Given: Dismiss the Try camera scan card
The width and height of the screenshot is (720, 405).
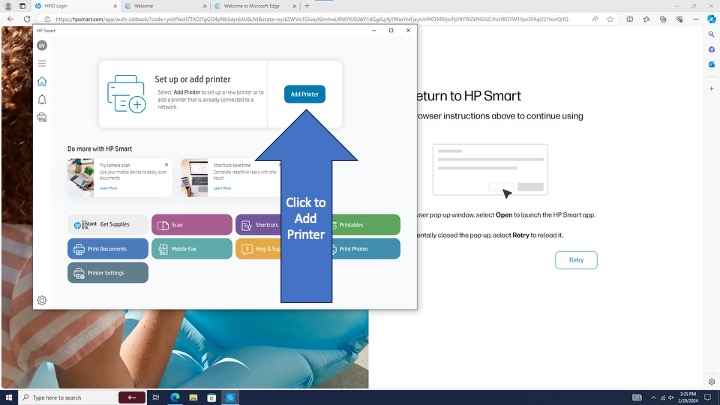Looking at the screenshot, I should pyautogui.click(x=166, y=164).
